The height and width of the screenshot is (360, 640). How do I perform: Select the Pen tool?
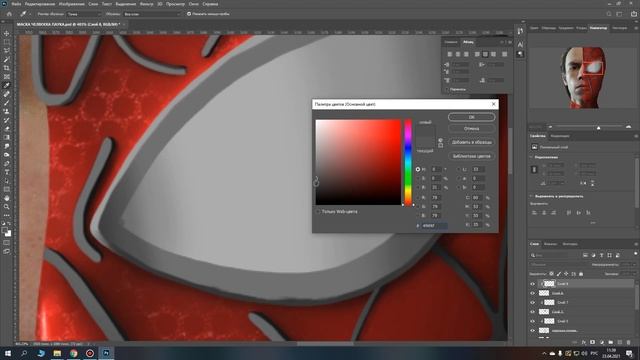coord(7,163)
